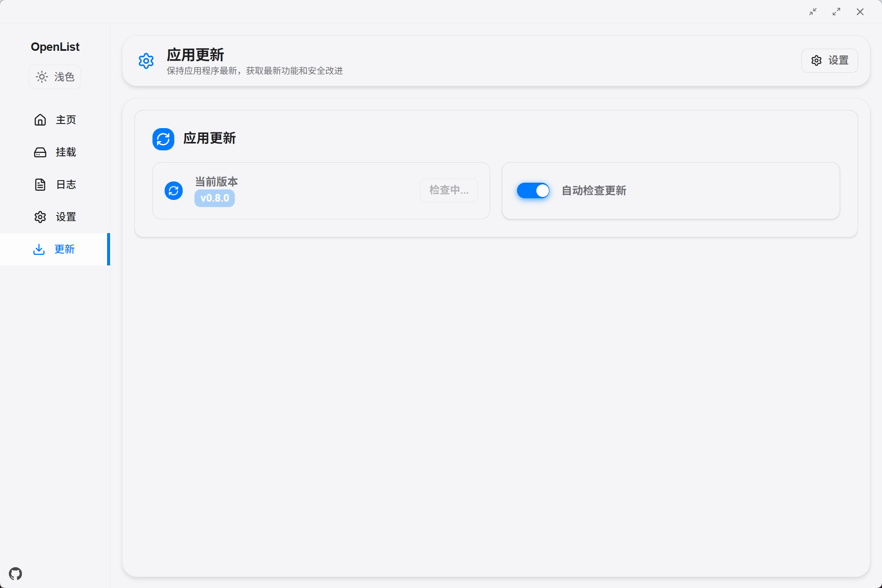Screen dimensions: 882x588
Task: Click the home icon in sidebar
Action: point(40,120)
